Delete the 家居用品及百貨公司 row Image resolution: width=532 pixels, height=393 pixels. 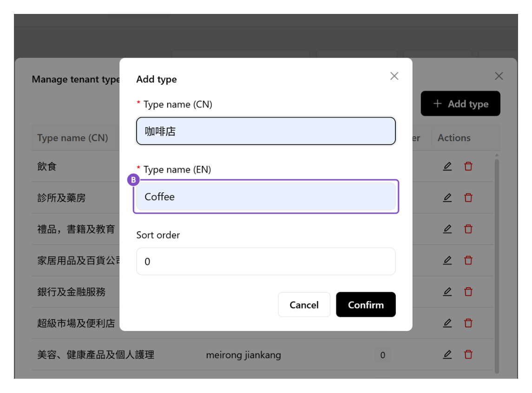(x=468, y=260)
